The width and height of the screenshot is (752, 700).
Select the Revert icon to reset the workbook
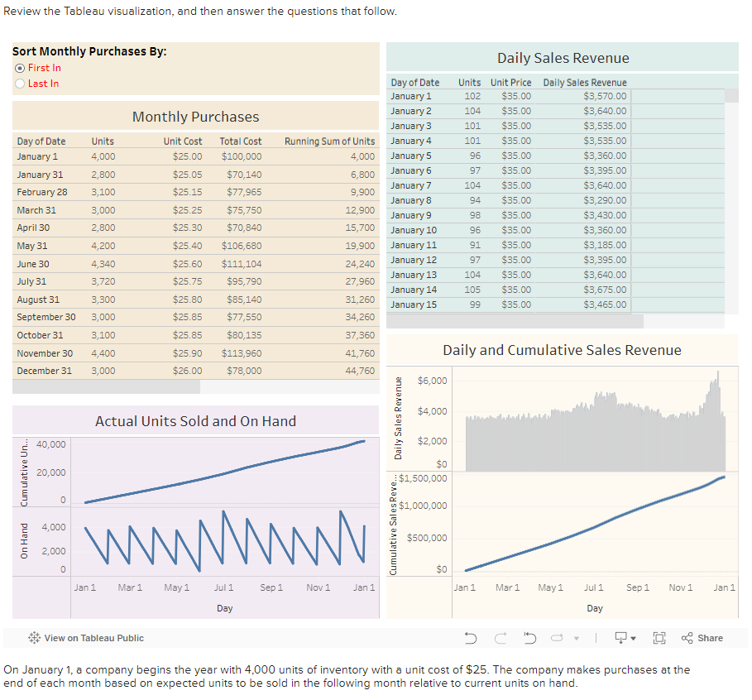529,638
